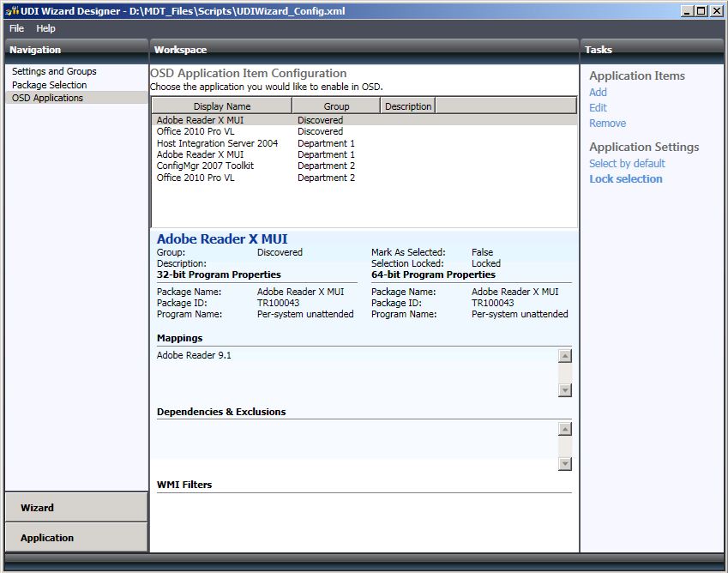Click 64-bit Program Name Per-system unattended
Viewport: 728px width, 573px height.
[x=520, y=314]
